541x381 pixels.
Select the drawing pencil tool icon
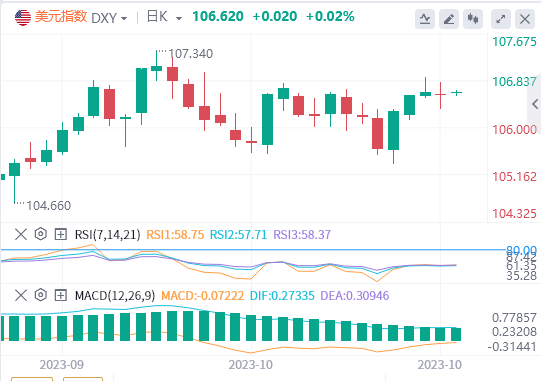tap(449, 19)
